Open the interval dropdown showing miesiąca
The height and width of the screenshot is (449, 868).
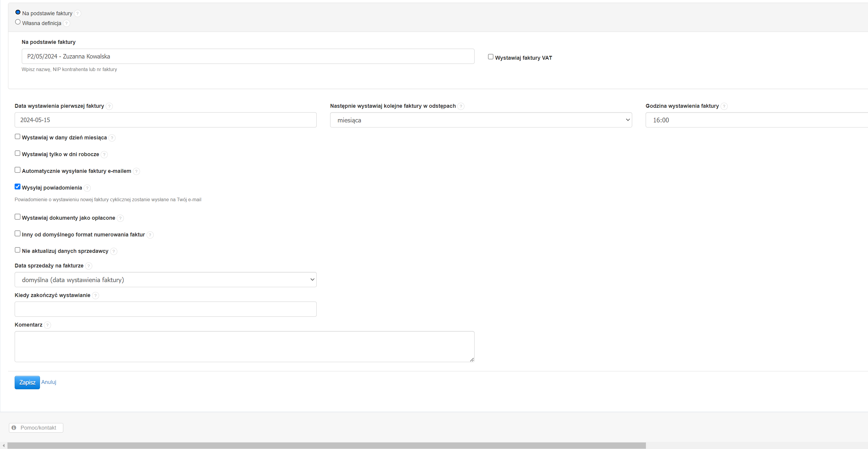point(481,120)
